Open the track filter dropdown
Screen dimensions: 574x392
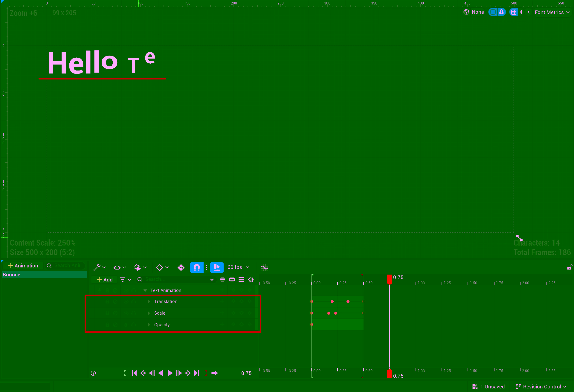click(x=125, y=280)
